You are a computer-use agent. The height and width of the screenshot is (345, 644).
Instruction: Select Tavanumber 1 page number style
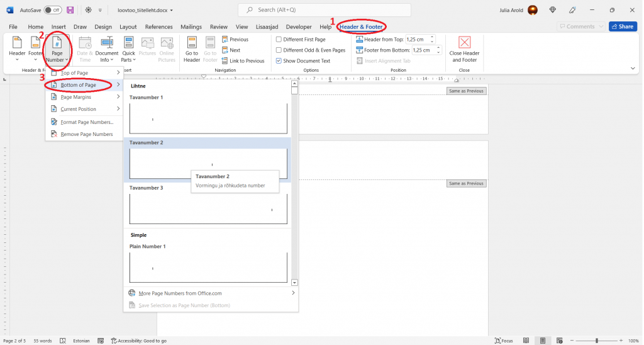tap(208, 115)
